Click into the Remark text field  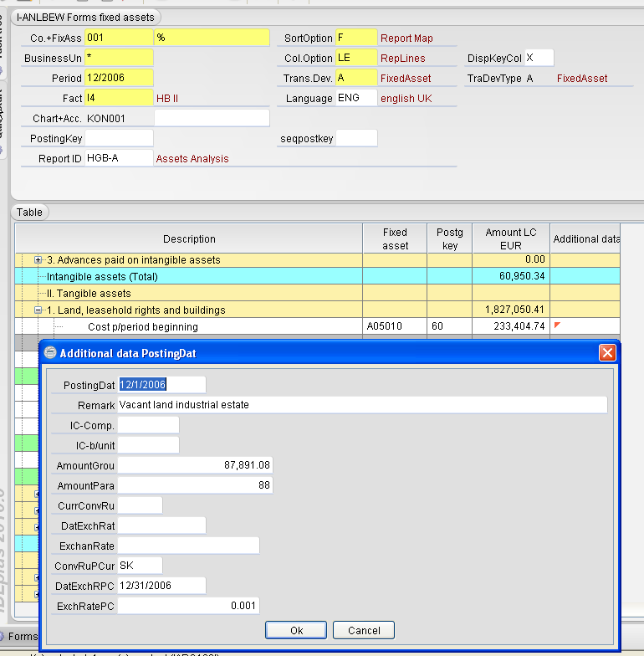click(362, 405)
